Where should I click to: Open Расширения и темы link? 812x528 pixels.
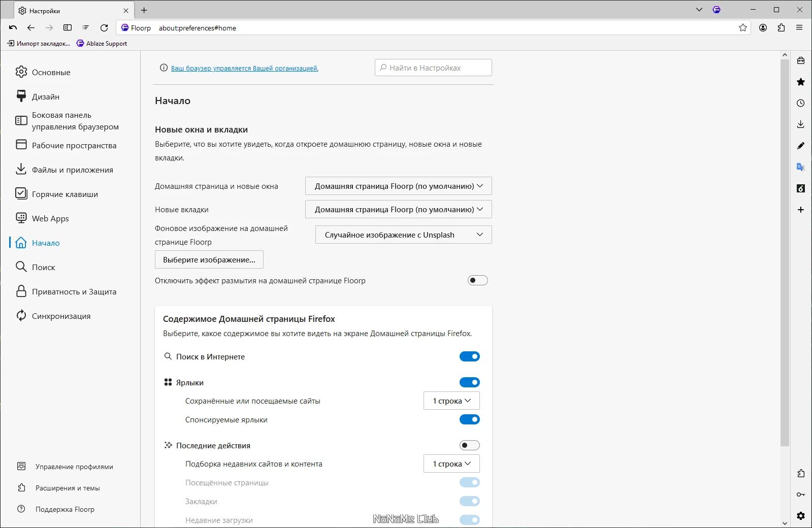point(58,488)
